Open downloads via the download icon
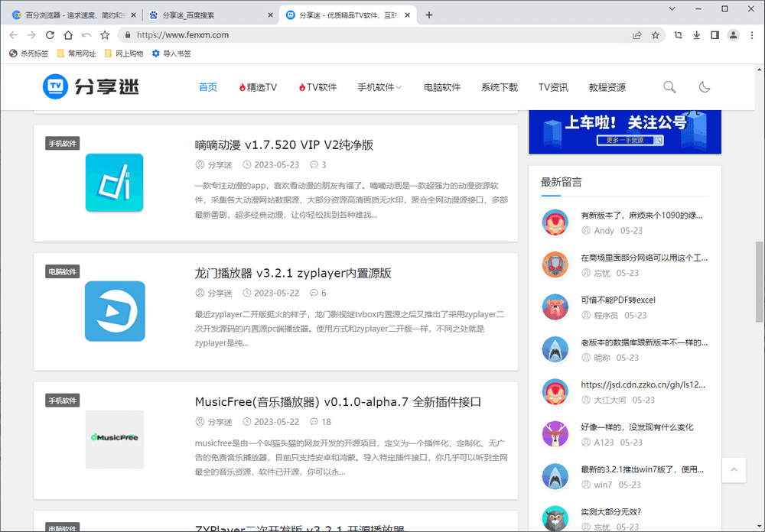Screen dimensions: 765x532 [x=697, y=34]
